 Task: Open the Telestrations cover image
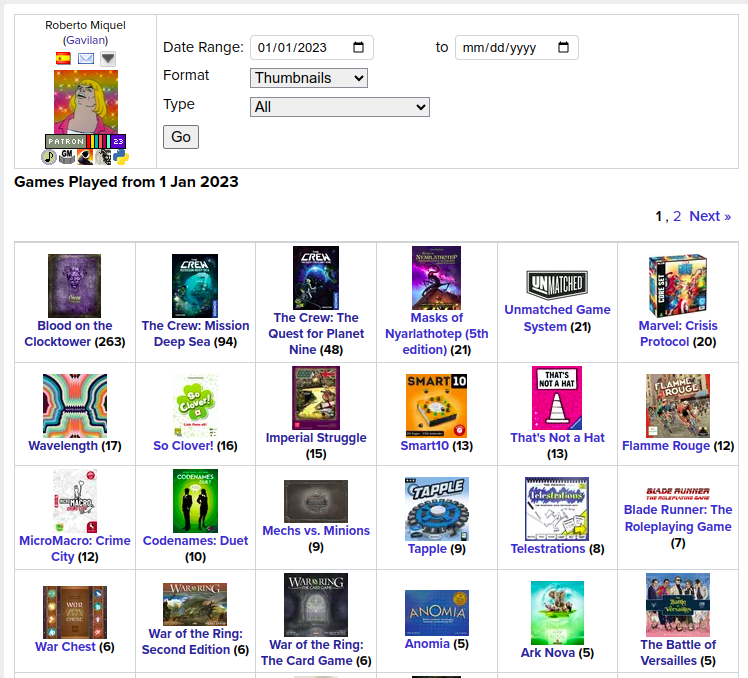pos(557,509)
